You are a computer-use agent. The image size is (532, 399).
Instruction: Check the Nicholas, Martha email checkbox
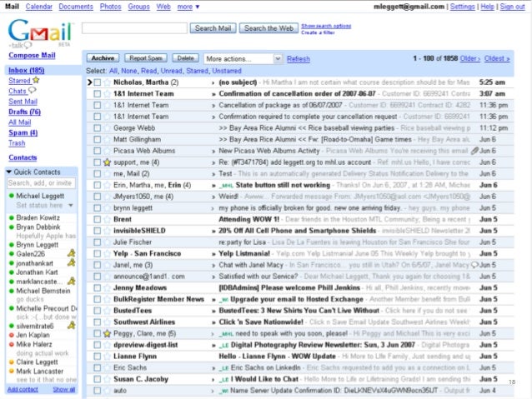point(98,82)
